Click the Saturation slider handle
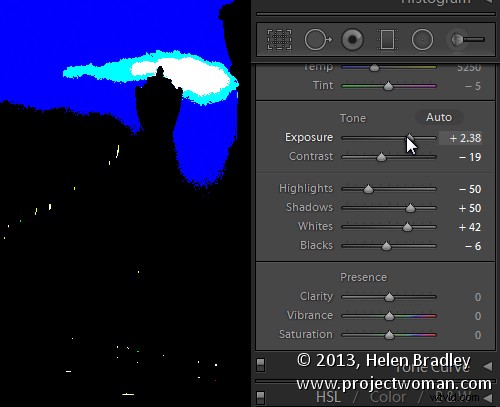500x407 pixels. (389, 335)
